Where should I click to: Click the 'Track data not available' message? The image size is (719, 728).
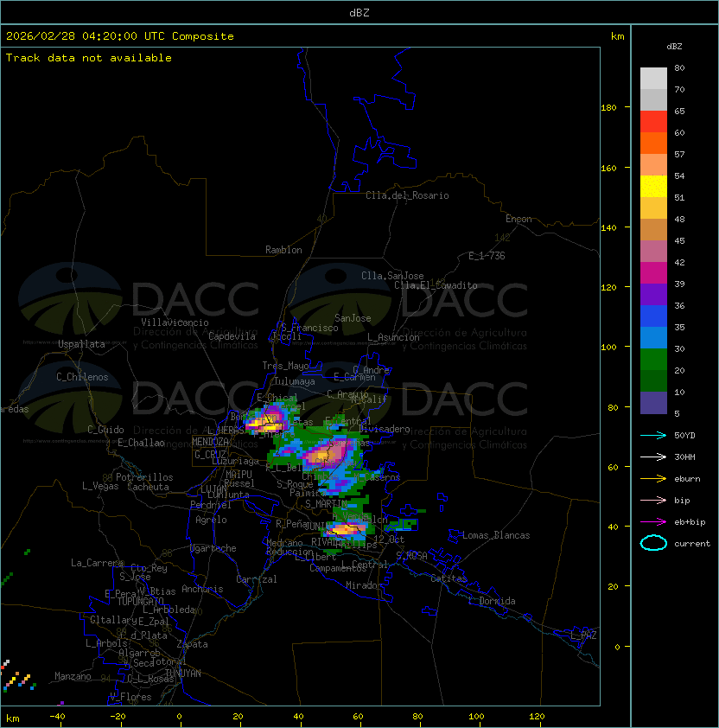click(89, 58)
